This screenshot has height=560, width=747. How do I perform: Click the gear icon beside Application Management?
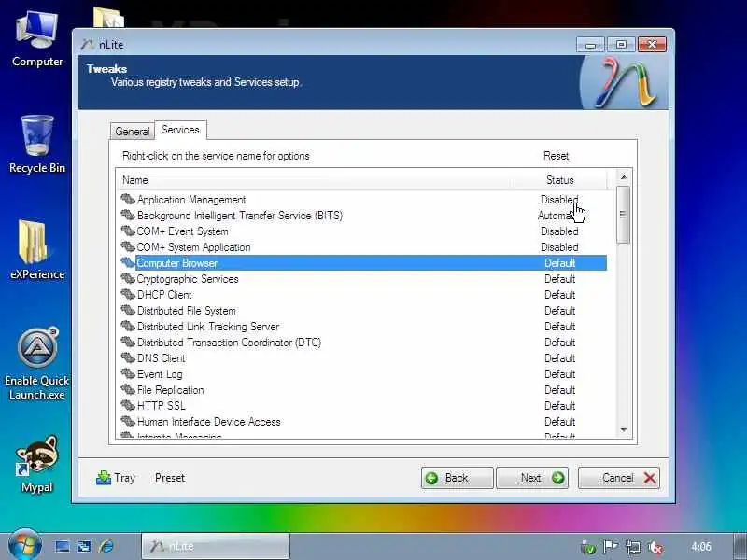point(128,199)
